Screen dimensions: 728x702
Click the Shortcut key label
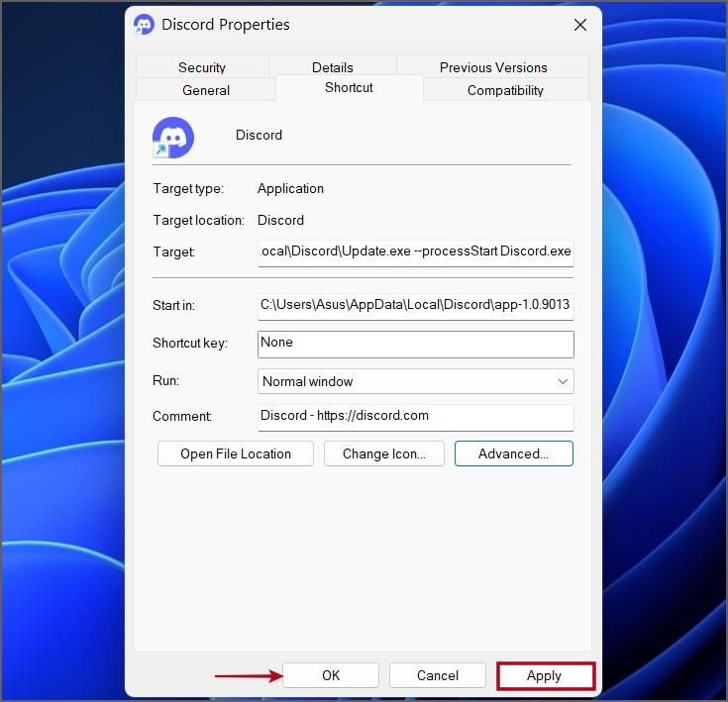coord(190,343)
